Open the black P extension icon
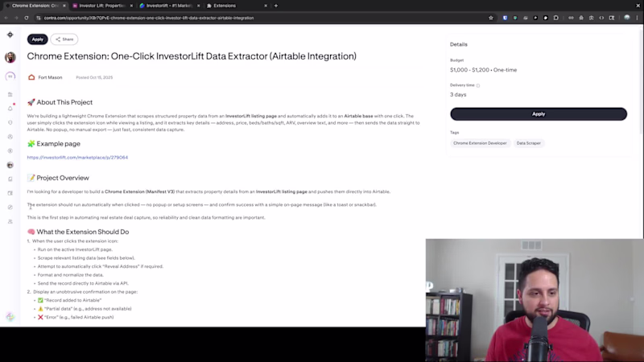The width and height of the screenshot is (644, 362). (535, 18)
